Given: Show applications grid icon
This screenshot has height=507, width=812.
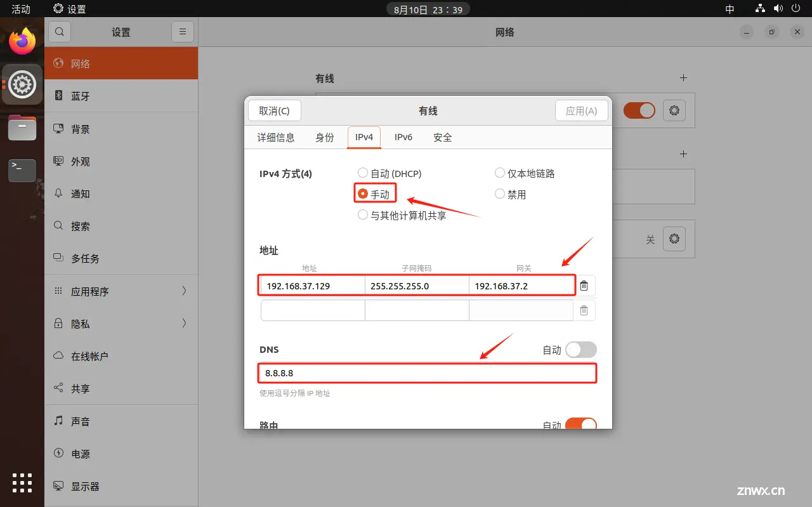Looking at the screenshot, I should click(x=22, y=483).
